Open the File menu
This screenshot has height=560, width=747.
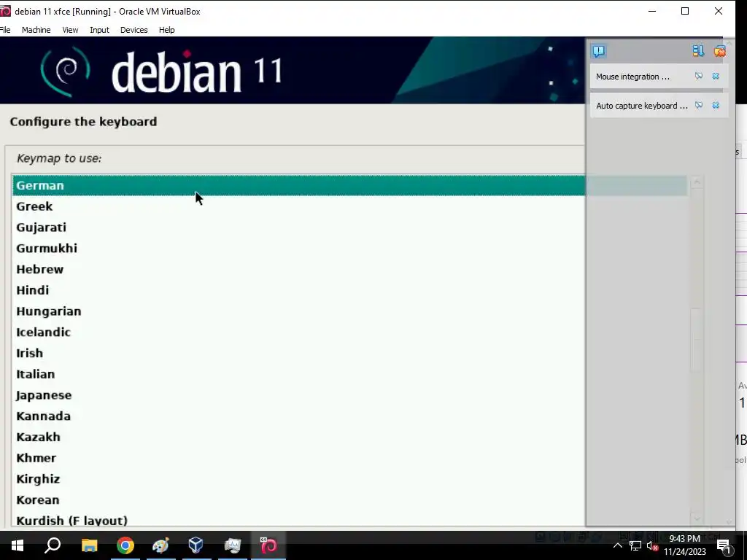point(5,29)
